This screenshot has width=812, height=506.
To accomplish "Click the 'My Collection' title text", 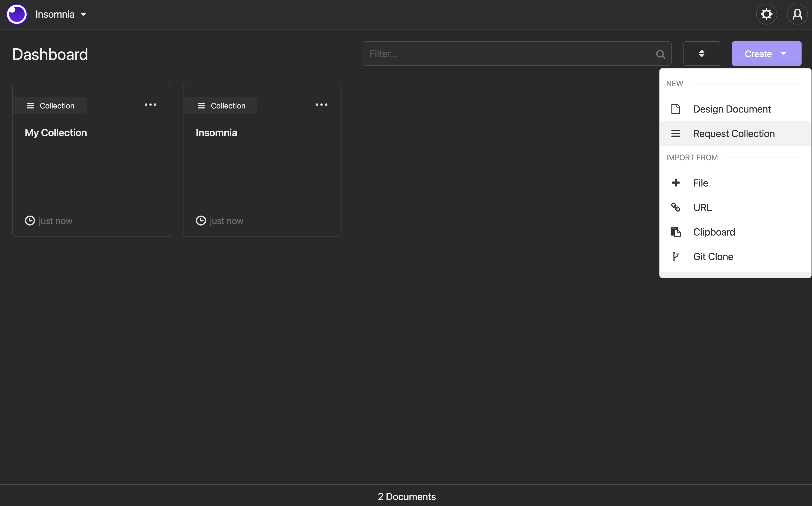I will (x=56, y=133).
